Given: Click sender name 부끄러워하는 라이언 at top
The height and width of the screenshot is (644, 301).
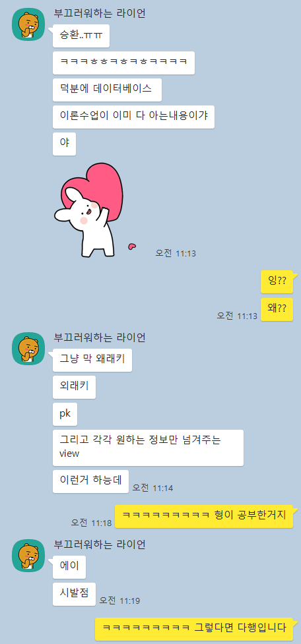Looking at the screenshot, I should (100, 13).
